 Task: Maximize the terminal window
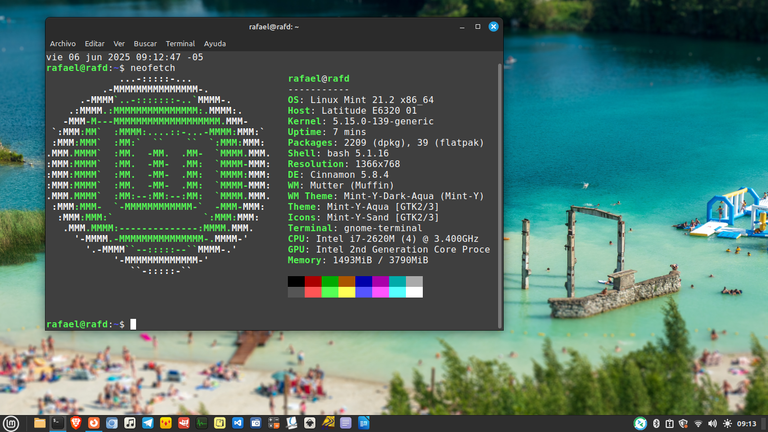tap(478, 26)
